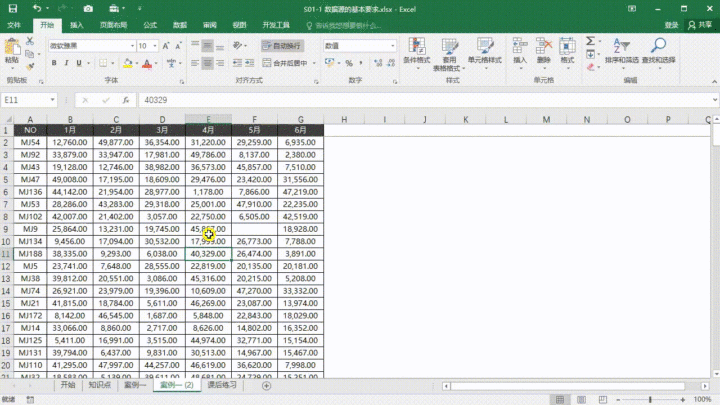Expand the Merge and Center dropdown arrow
This screenshot has height=405, width=720.
pyautogui.click(x=314, y=63)
